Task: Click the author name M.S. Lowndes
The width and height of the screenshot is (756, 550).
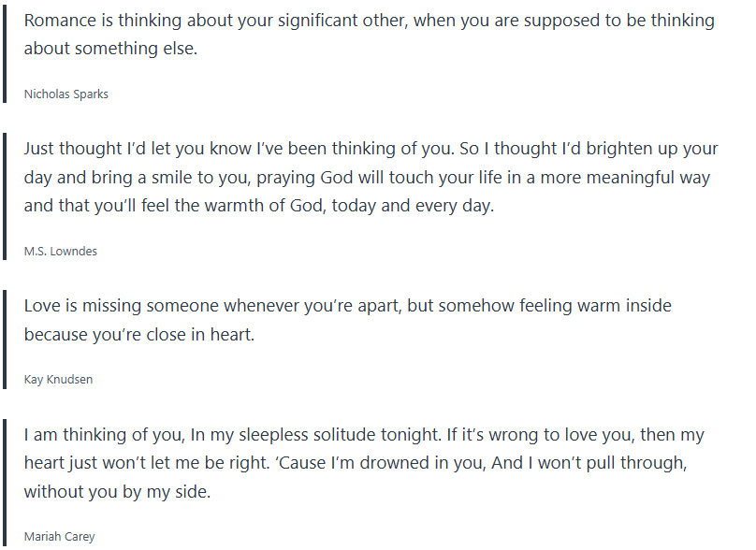Action: tap(61, 251)
